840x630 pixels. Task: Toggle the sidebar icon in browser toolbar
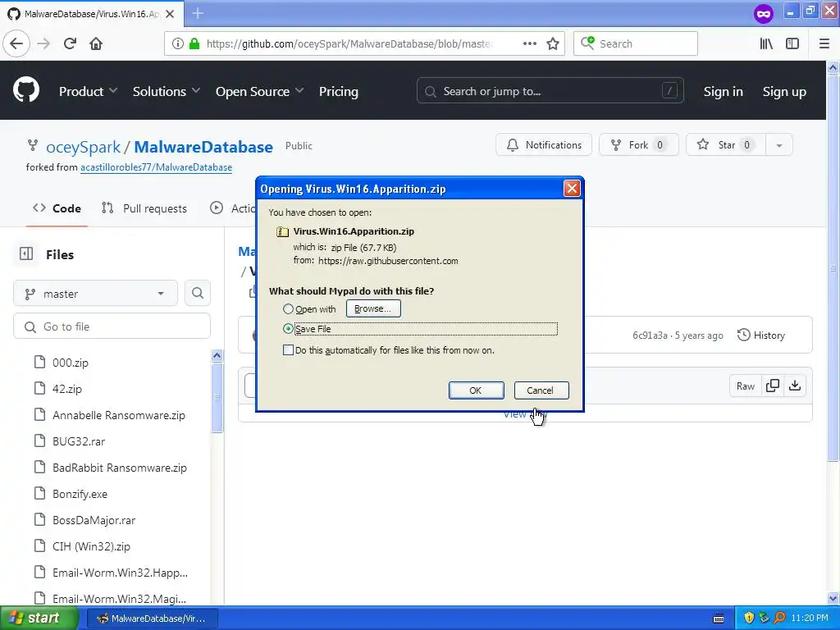(792, 43)
